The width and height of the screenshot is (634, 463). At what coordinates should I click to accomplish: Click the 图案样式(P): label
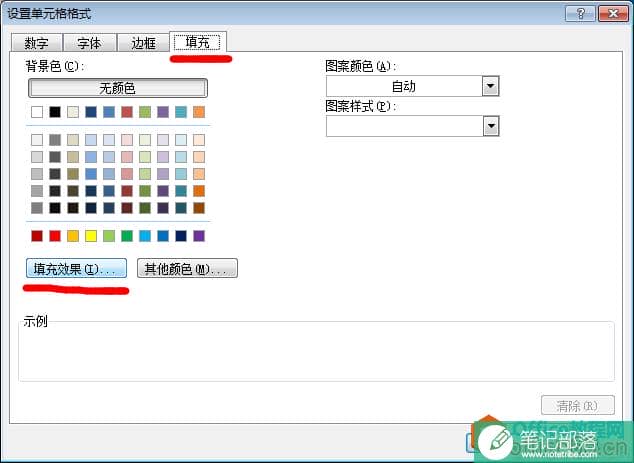pyautogui.click(x=361, y=106)
